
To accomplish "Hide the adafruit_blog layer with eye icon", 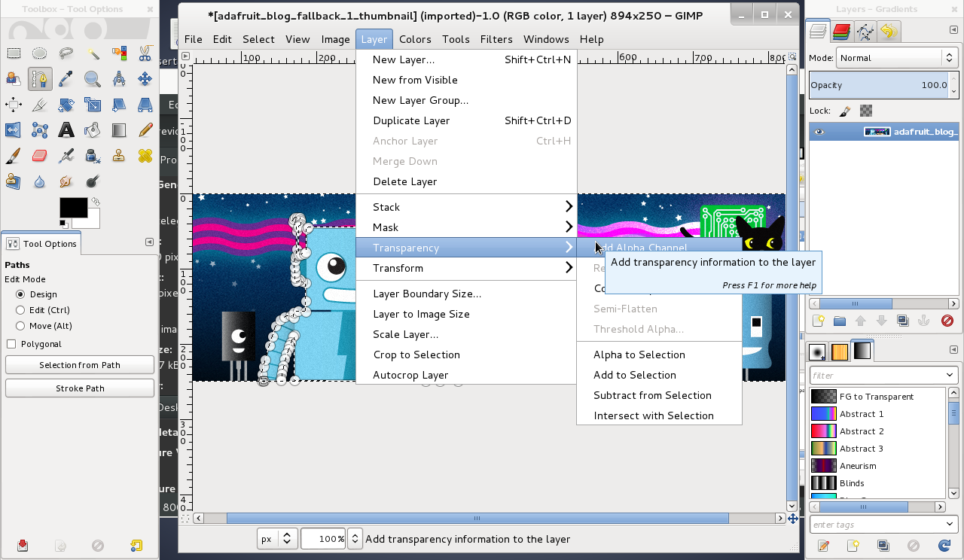I will [x=819, y=132].
